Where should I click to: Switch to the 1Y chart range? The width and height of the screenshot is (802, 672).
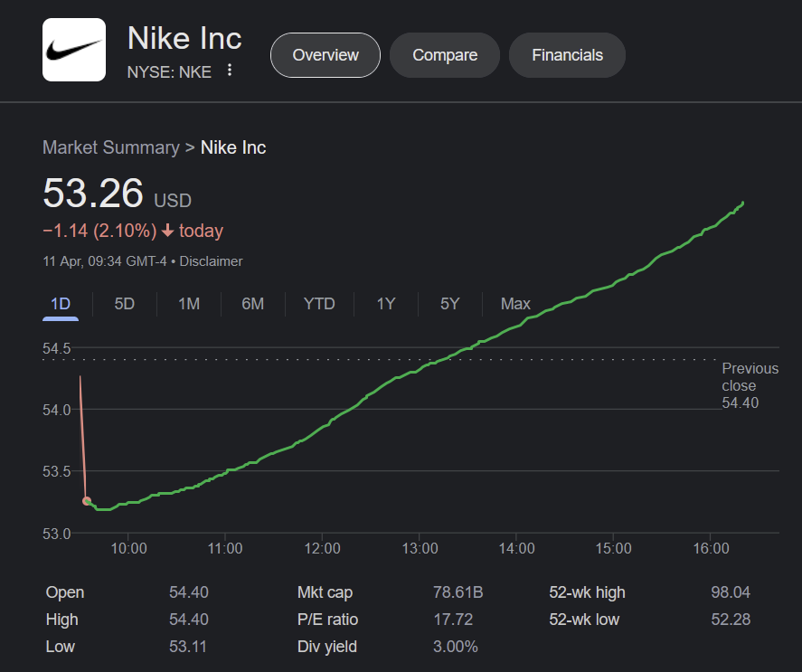pos(386,304)
